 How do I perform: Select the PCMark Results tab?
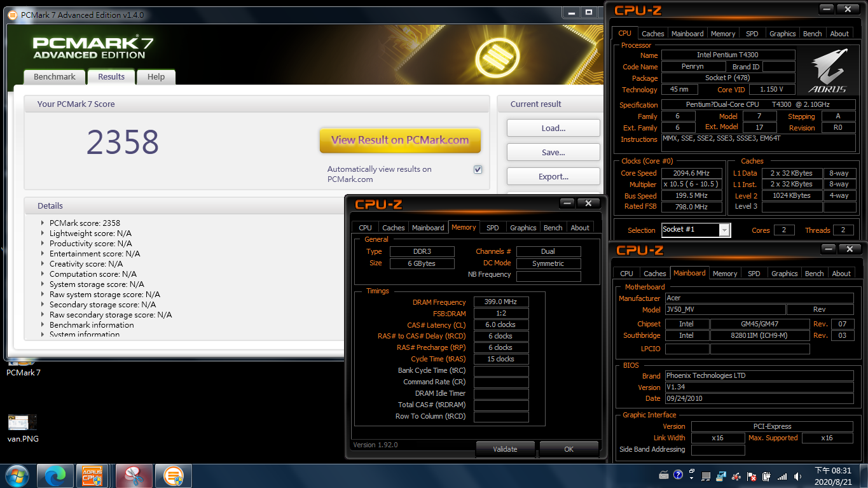coord(111,76)
